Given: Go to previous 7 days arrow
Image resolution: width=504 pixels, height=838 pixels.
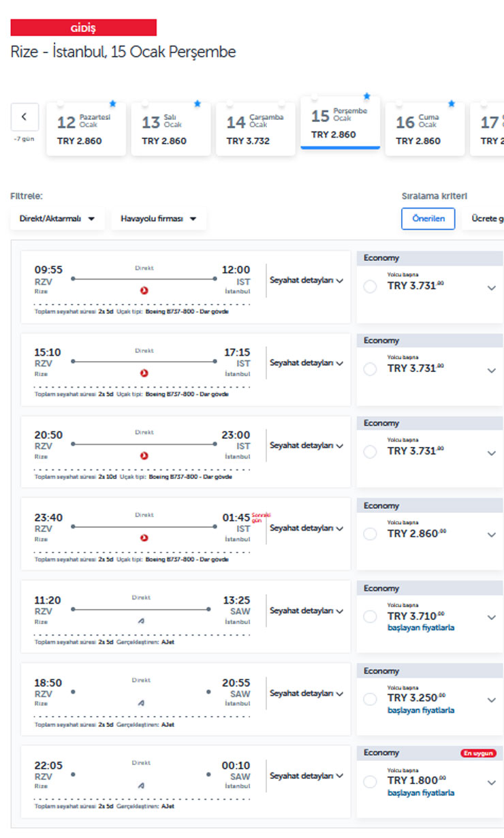Looking at the screenshot, I should (25, 117).
